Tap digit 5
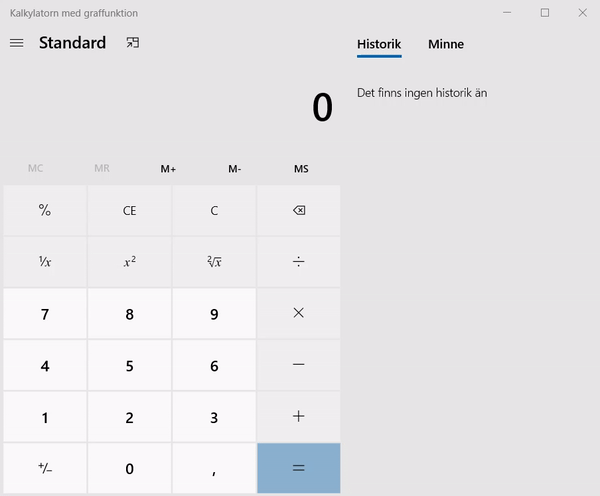Screen dimensions: 600x496 [130, 365]
